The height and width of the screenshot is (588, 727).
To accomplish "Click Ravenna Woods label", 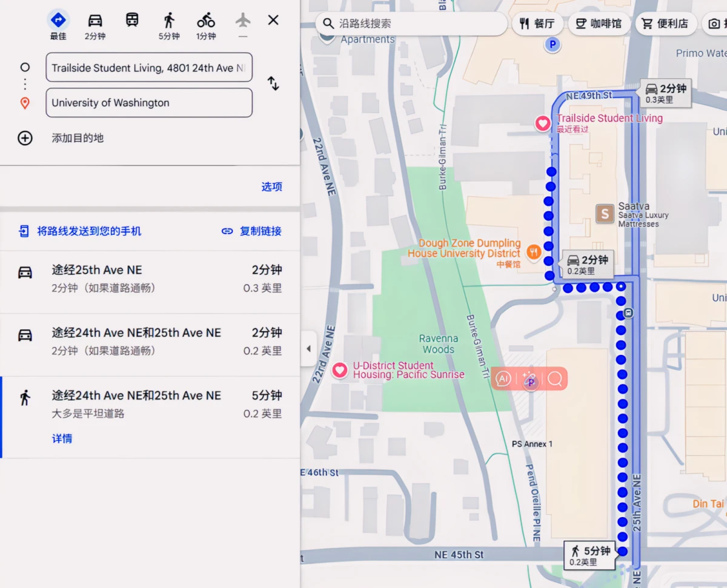I will (439, 344).
